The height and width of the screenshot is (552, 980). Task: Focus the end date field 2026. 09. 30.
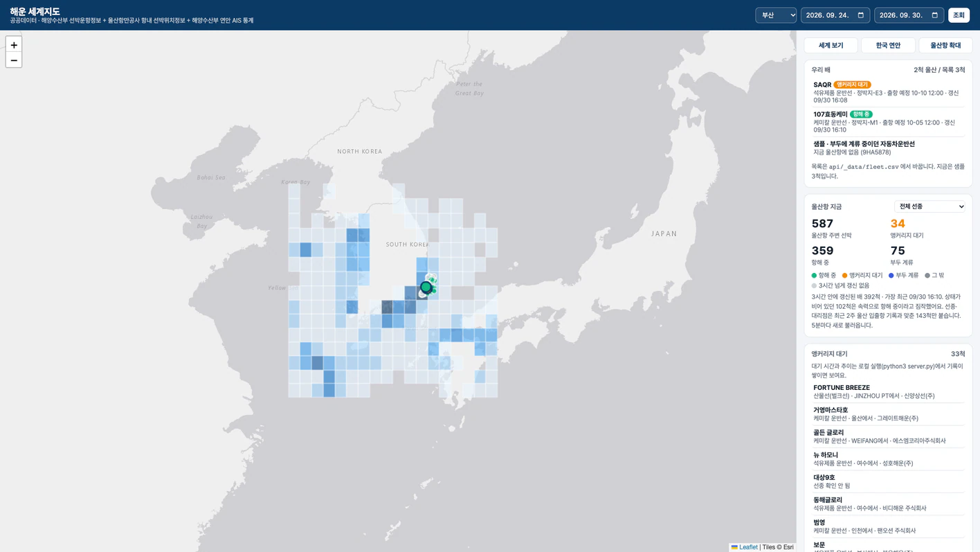coord(909,15)
